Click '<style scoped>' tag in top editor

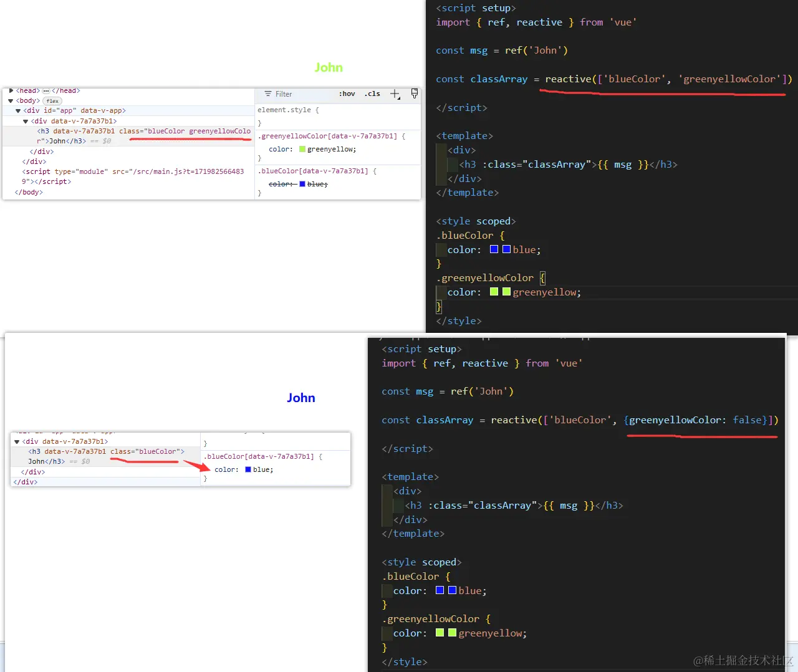click(x=476, y=221)
